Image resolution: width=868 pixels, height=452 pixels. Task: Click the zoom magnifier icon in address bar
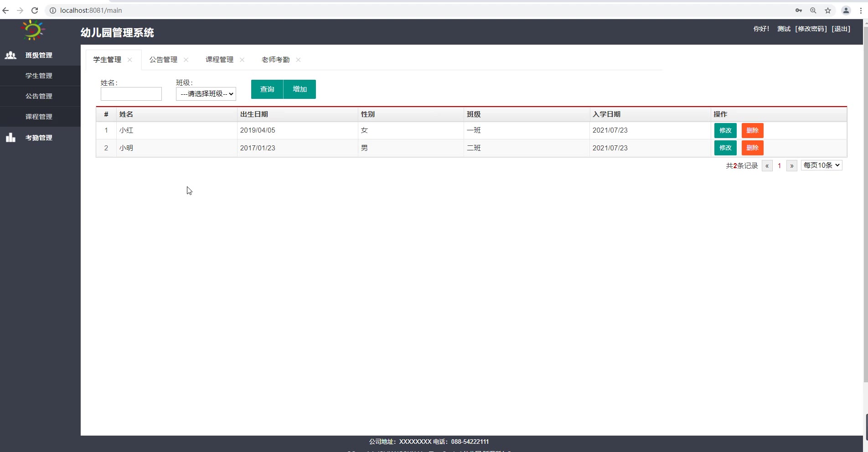813,10
